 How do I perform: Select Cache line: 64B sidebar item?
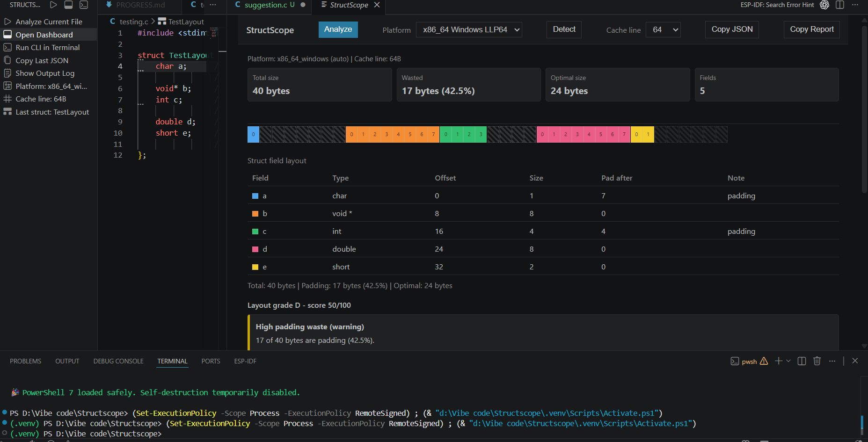pyautogui.click(x=49, y=99)
